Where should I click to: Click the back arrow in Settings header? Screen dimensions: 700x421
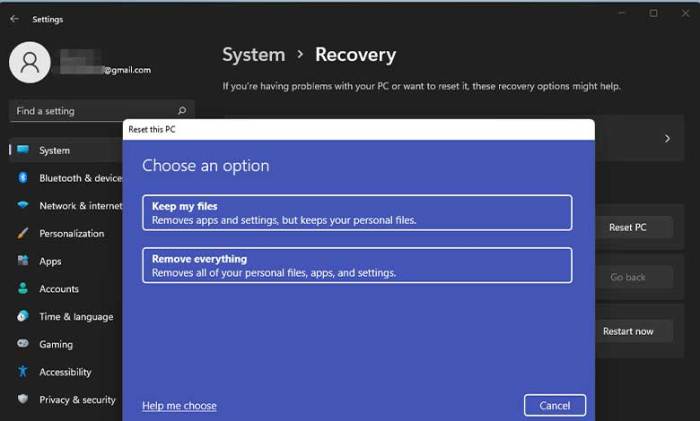(14, 19)
